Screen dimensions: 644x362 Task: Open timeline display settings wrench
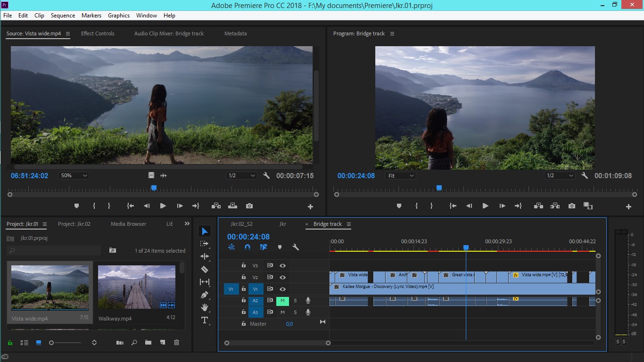[296, 247]
